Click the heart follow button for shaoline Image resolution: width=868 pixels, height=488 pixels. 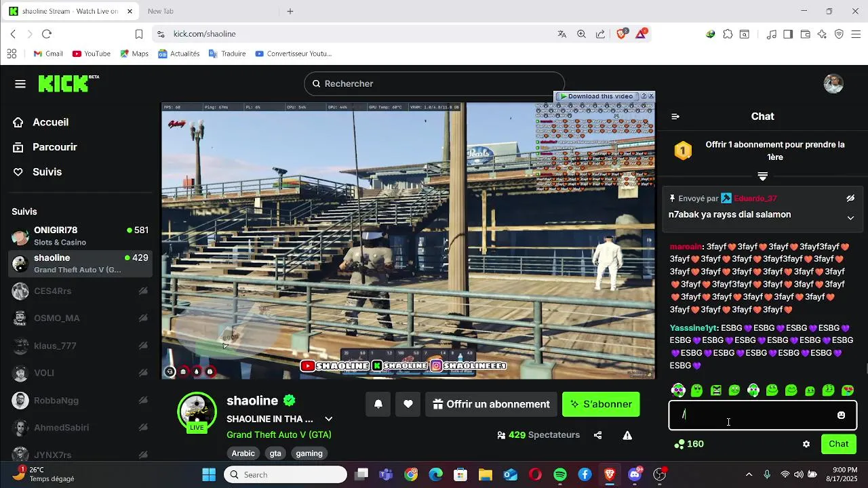click(x=408, y=404)
